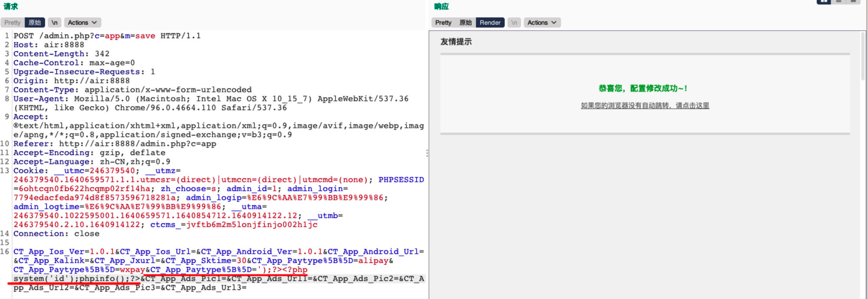Screen dimensions: 868x299
Task: Select the Pretty tab in response panel
Action: coord(443,23)
